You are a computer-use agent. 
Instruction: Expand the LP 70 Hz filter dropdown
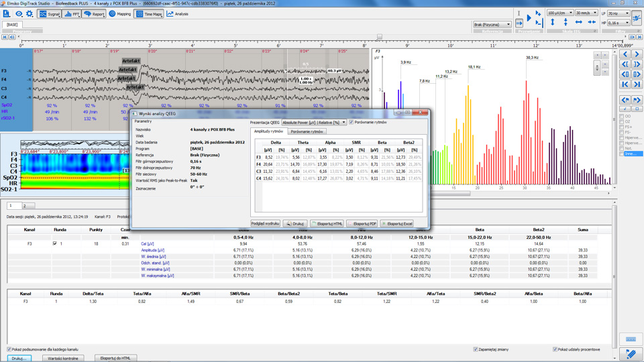618,13
